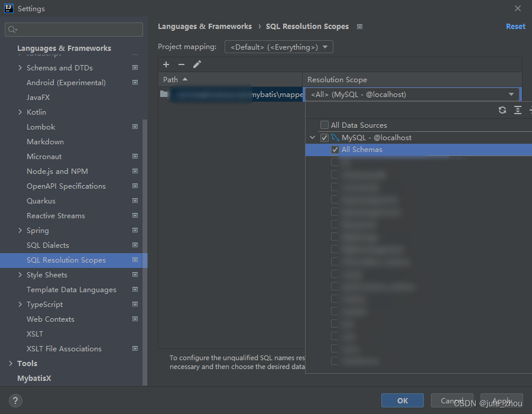Collapse the MySQL - @localhost tree node
Image resolution: width=532 pixels, height=414 pixels.
(x=313, y=138)
